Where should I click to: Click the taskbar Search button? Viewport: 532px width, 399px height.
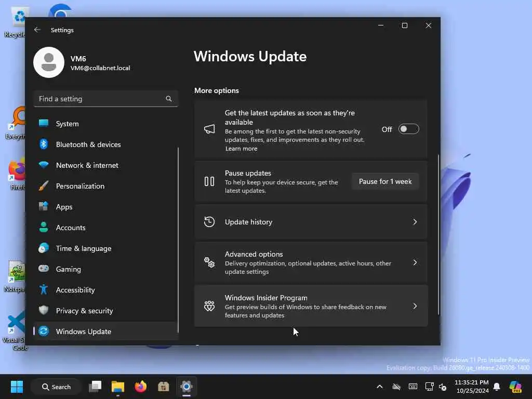(x=56, y=387)
